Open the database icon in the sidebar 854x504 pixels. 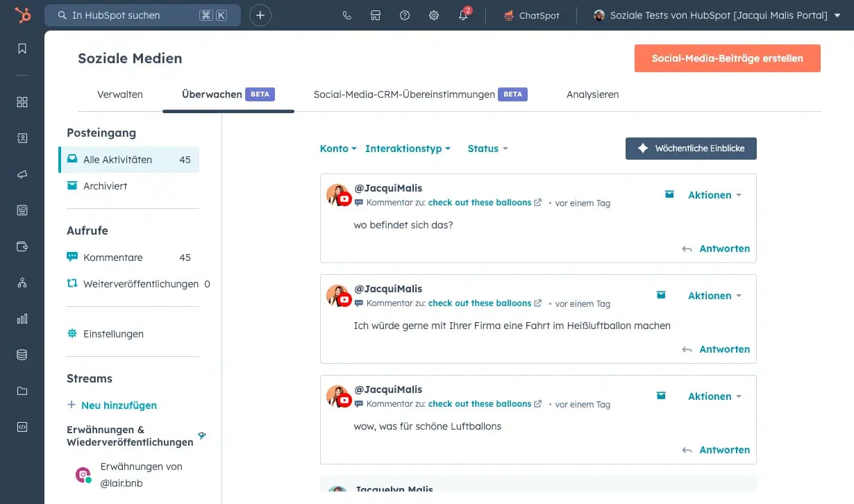(x=22, y=355)
